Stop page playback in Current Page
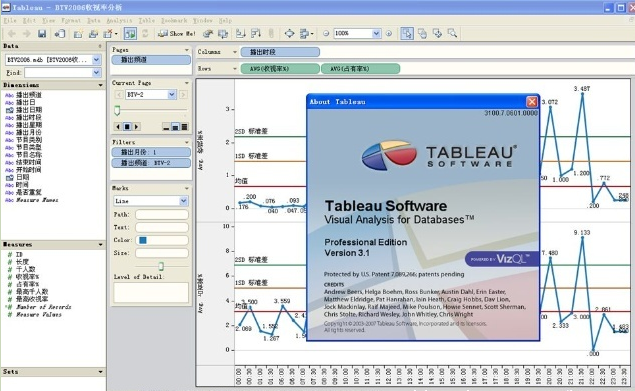Screen dimensions: 635x391 tap(127, 127)
